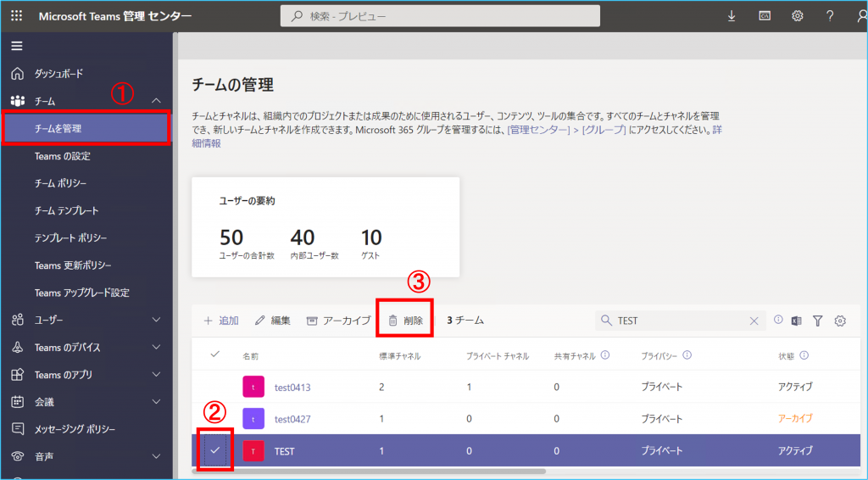
Task: Open the app launcher waffle icon
Action: click(x=17, y=16)
